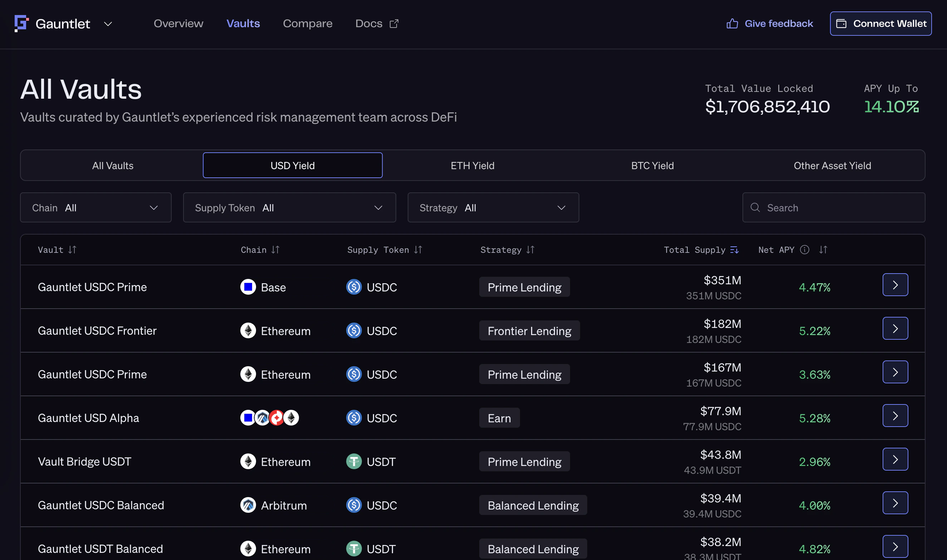Click the Earn strategy tag
The width and height of the screenshot is (947, 560).
[x=499, y=418]
